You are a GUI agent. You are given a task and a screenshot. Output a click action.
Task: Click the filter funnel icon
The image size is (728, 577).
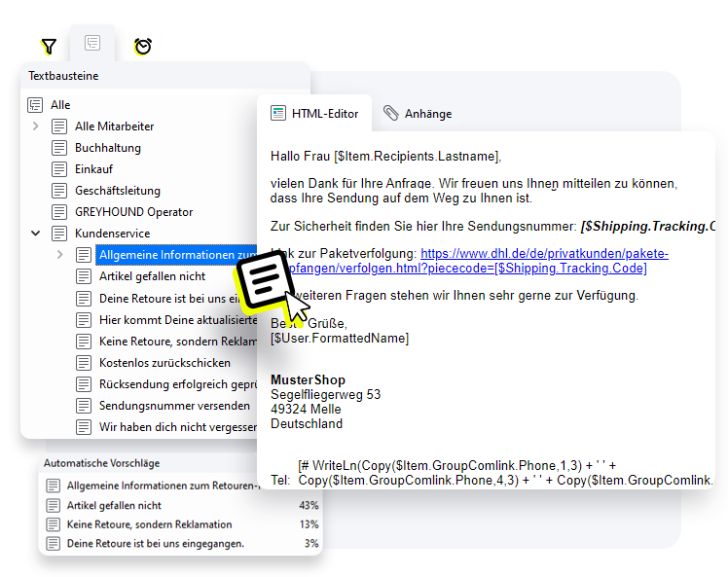[49, 47]
